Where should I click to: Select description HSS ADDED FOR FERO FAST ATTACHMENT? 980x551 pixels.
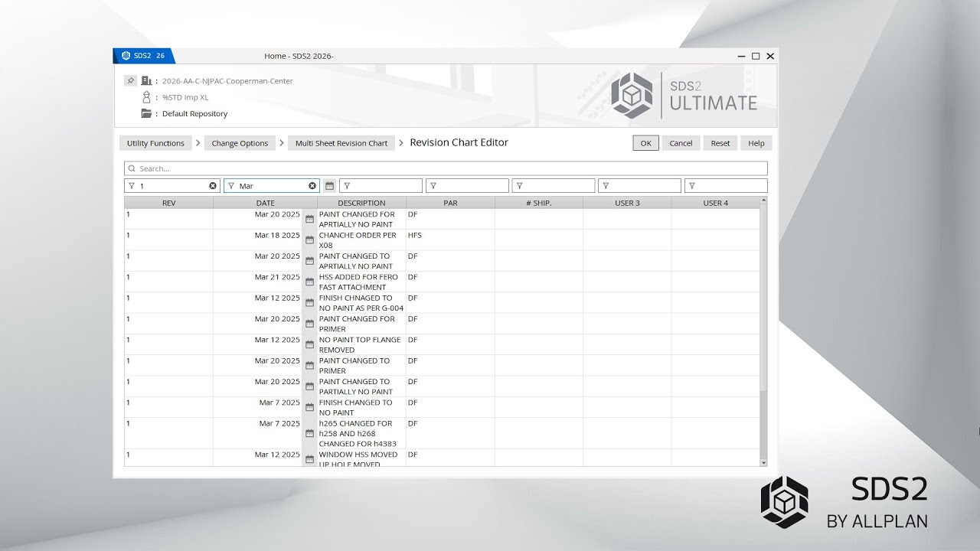(x=361, y=282)
